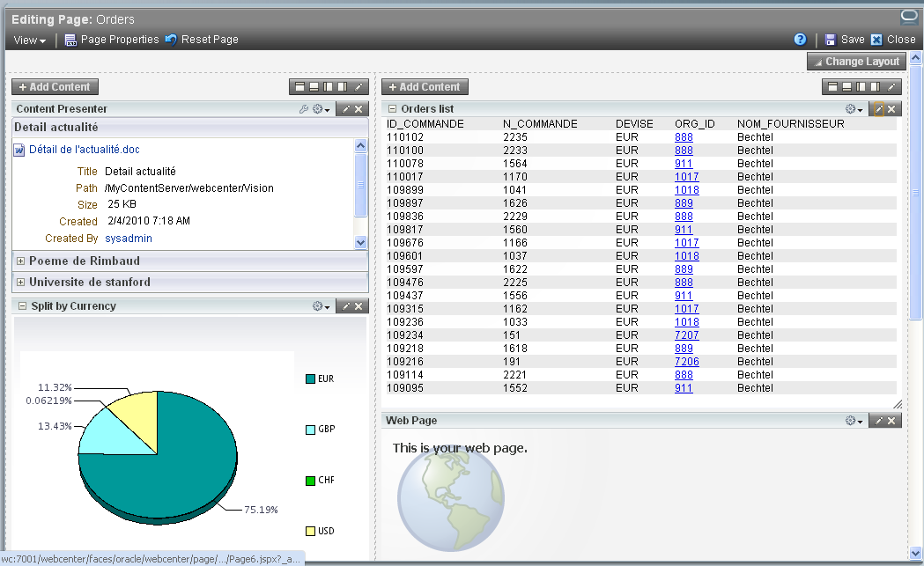
Task: Click the Oracle logo icon top right
Action: click(910, 17)
